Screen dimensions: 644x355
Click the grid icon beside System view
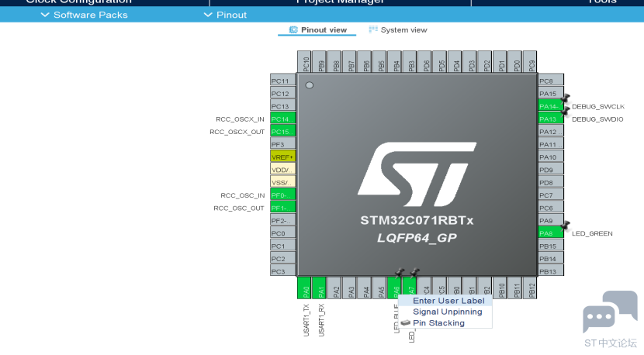click(372, 29)
